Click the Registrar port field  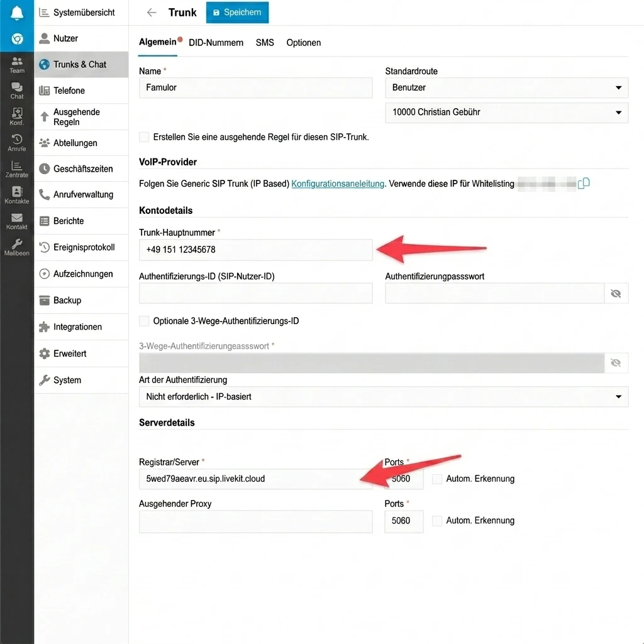pyautogui.click(x=404, y=479)
